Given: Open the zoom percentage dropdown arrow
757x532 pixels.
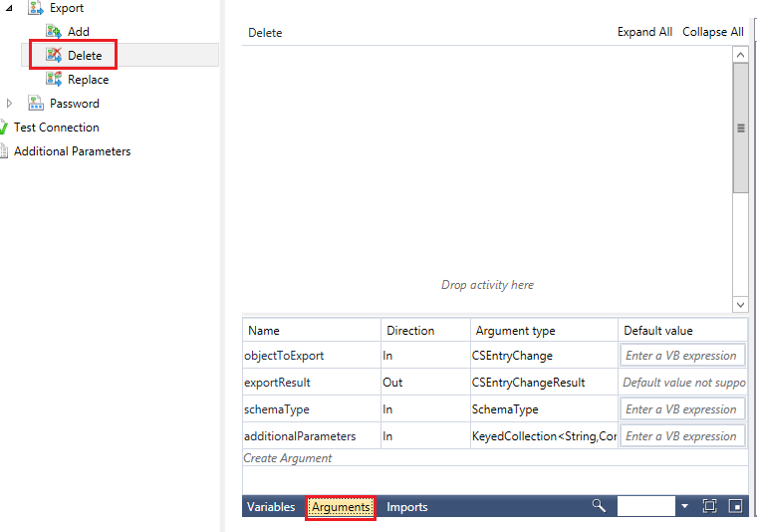Looking at the screenshot, I should (x=684, y=506).
